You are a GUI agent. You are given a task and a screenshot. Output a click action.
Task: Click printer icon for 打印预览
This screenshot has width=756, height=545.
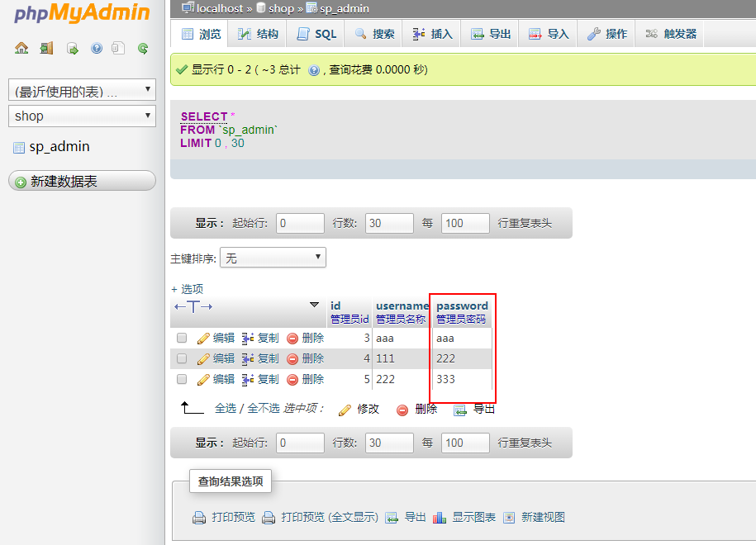tap(199, 518)
